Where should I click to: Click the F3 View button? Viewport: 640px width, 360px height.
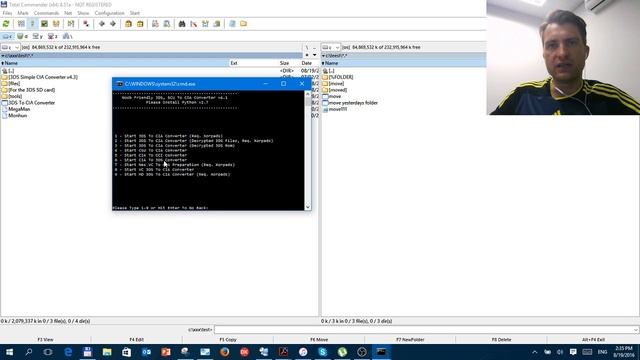(45, 340)
